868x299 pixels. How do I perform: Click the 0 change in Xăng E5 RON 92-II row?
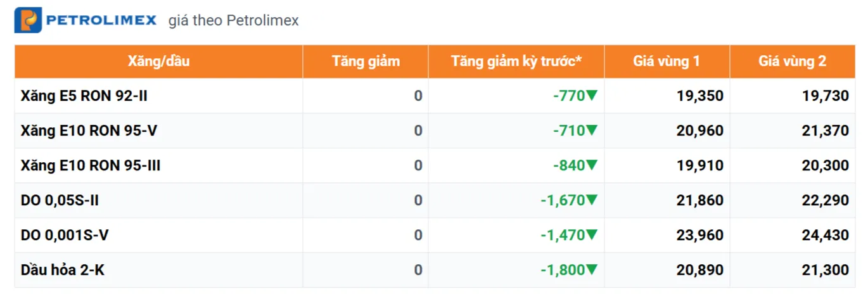click(418, 96)
